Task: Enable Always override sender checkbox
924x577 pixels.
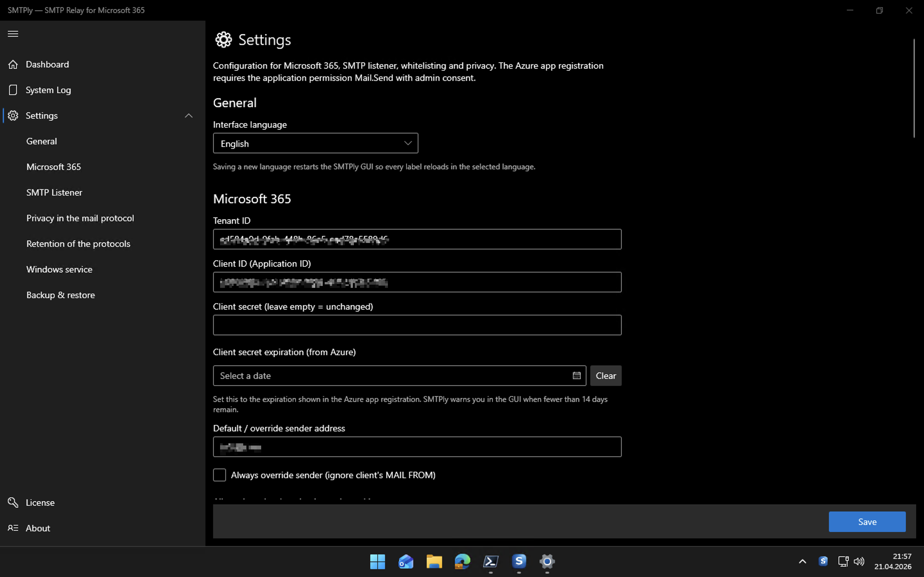Action: (219, 475)
